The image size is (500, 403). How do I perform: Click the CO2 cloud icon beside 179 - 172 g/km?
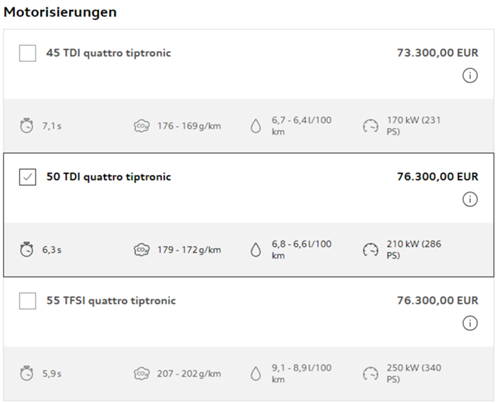[x=142, y=250]
